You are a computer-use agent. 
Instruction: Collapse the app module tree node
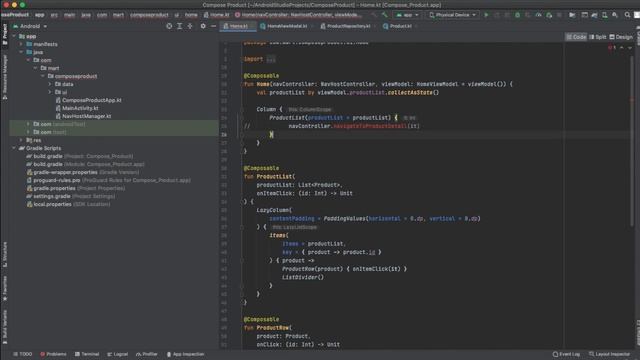click(14, 36)
